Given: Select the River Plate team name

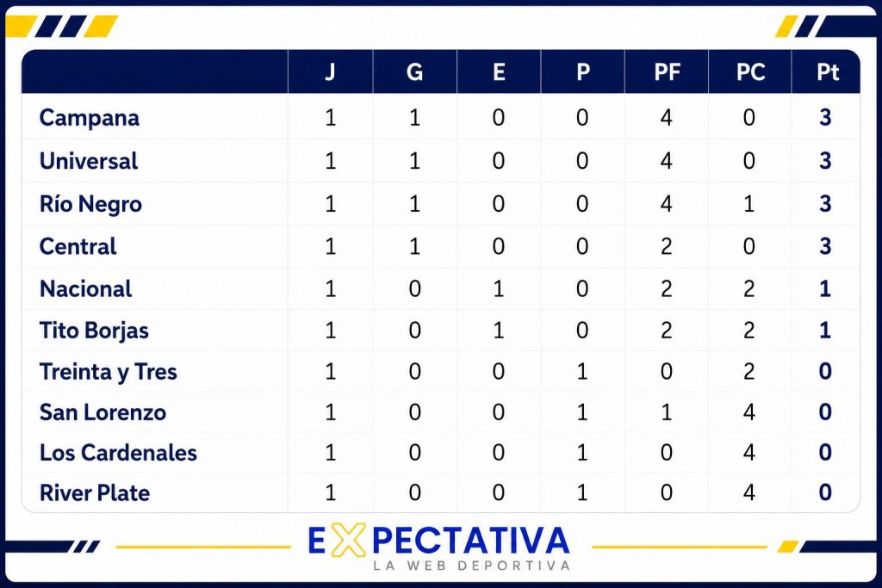Looking at the screenshot, I should [x=95, y=493].
